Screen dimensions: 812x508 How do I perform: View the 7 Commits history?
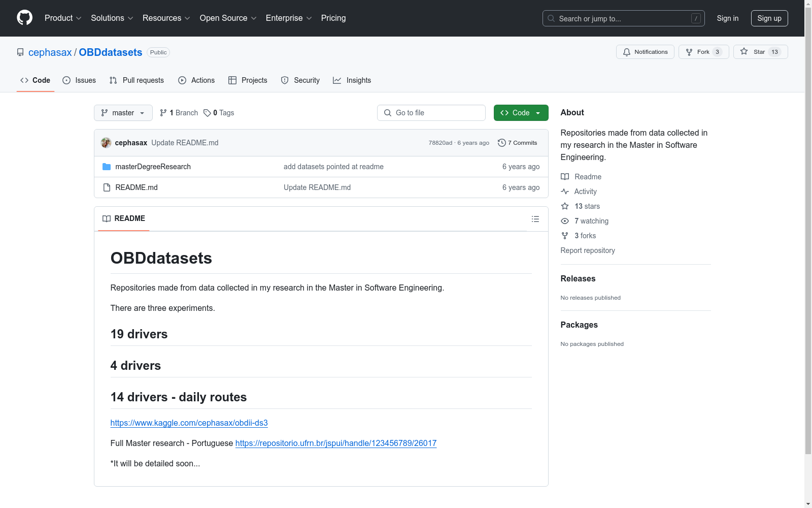518,143
